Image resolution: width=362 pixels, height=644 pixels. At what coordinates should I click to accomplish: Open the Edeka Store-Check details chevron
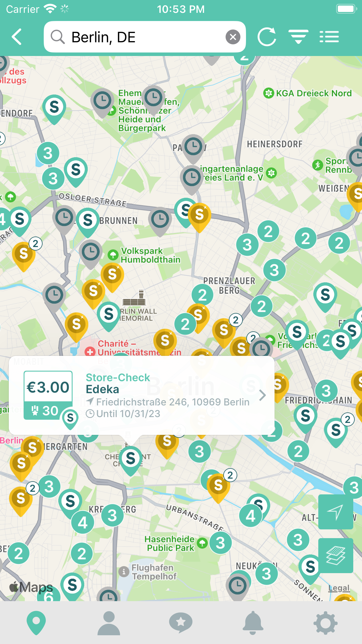coord(262,395)
